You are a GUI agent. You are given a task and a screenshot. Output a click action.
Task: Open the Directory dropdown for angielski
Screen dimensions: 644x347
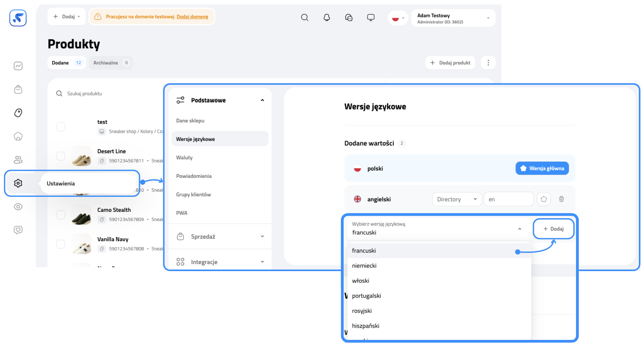tap(457, 199)
